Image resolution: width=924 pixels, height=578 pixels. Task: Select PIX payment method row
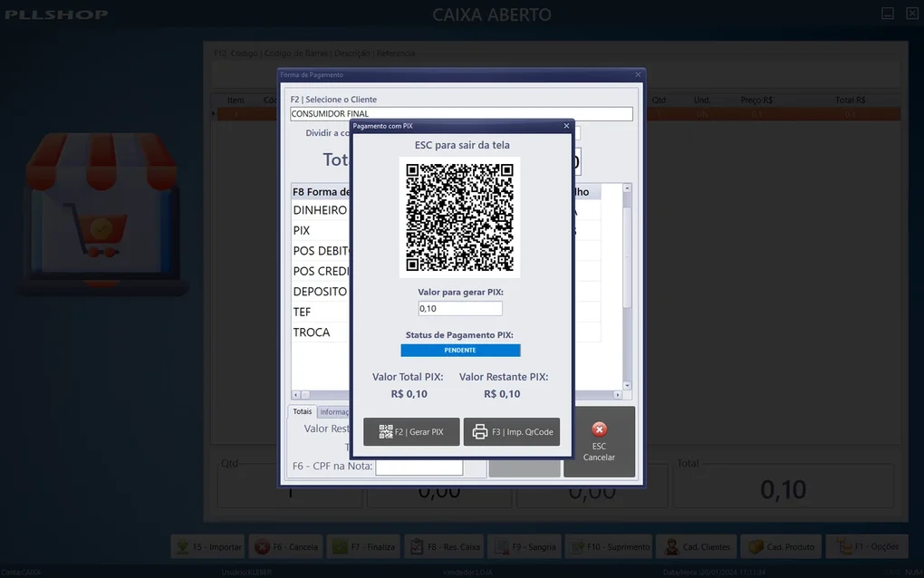pos(322,230)
